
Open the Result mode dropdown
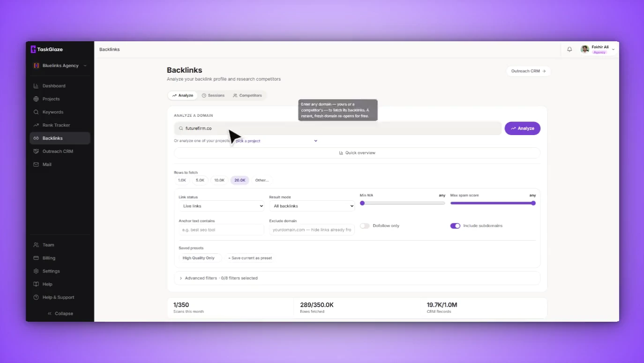point(312,206)
